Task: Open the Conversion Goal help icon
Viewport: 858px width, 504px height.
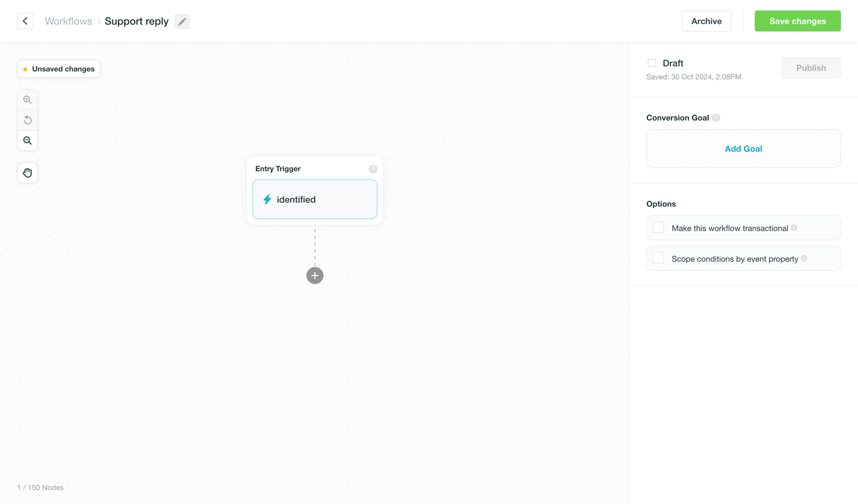Action: point(716,118)
